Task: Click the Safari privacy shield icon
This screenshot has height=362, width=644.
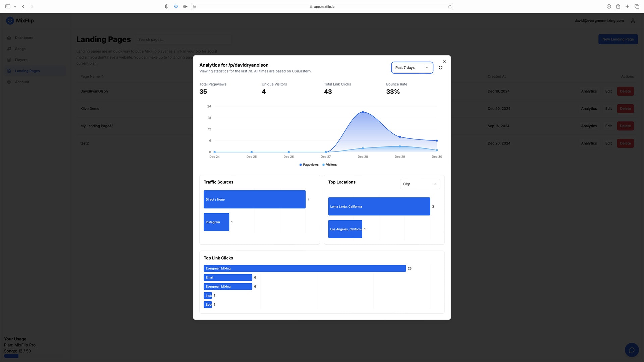Action: pos(166,6)
